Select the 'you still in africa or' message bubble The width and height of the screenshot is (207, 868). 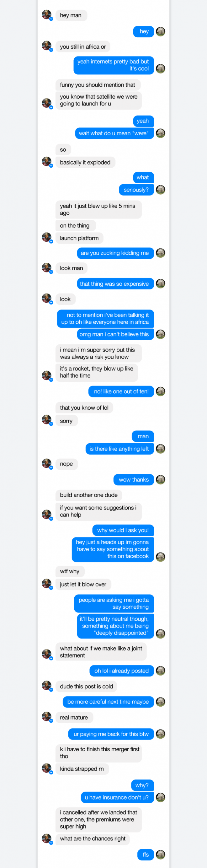point(83,47)
